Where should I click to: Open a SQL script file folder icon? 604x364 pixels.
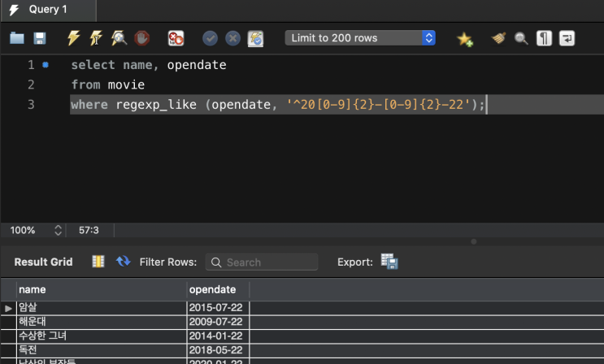[17, 38]
